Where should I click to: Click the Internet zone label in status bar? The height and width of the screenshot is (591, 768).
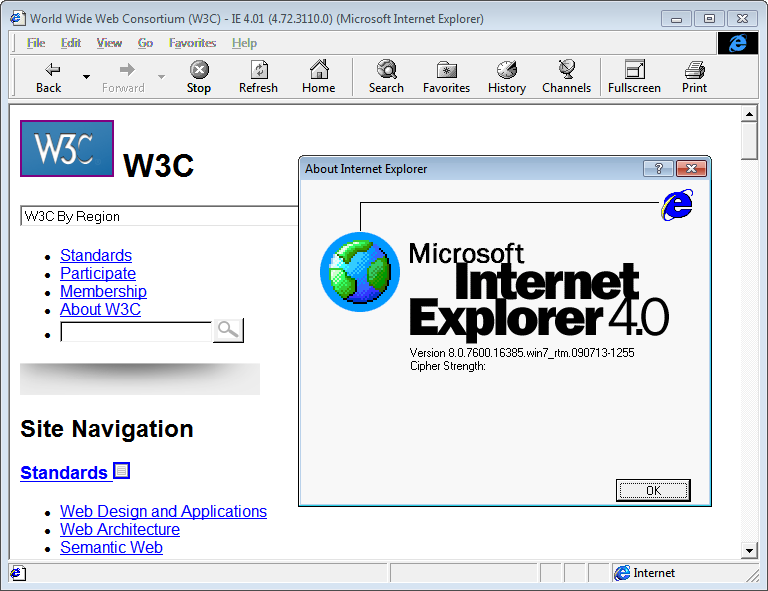pyautogui.click(x=654, y=573)
